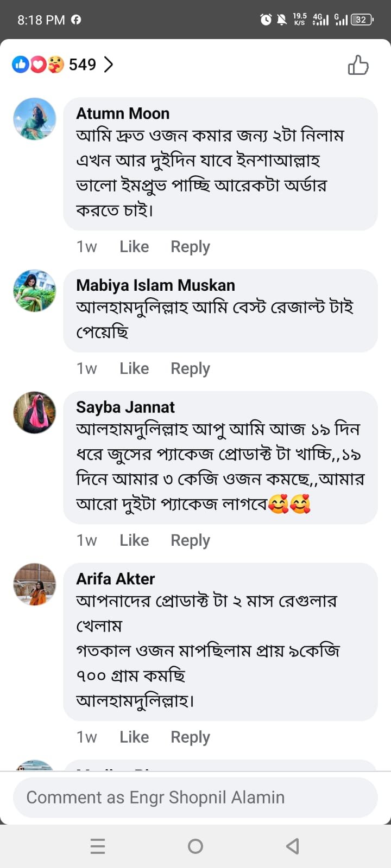Viewport: 391px width, 868px height.
Task: Reply to Atumn Moon's comment
Action: (x=190, y=247)
